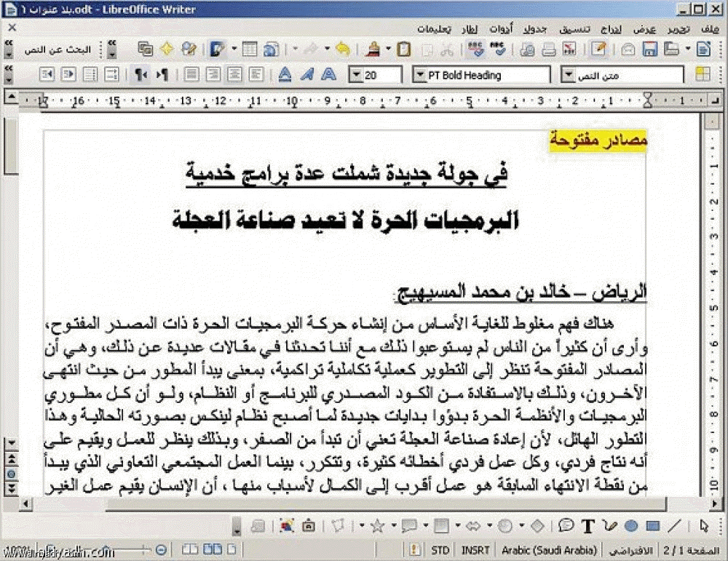Image resolution: width=728 pixels, height=561 pixels.
Task: Set left-to-right paragraph direction
Action: pos(162,75)
